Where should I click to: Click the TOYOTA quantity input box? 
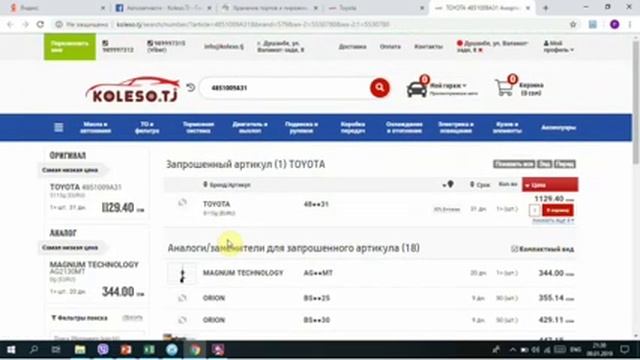point(534,210)
